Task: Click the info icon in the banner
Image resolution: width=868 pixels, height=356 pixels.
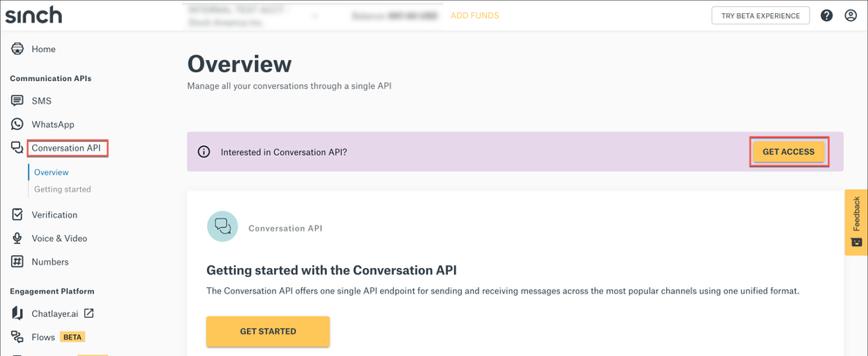Action: click(x=204, y=151)
